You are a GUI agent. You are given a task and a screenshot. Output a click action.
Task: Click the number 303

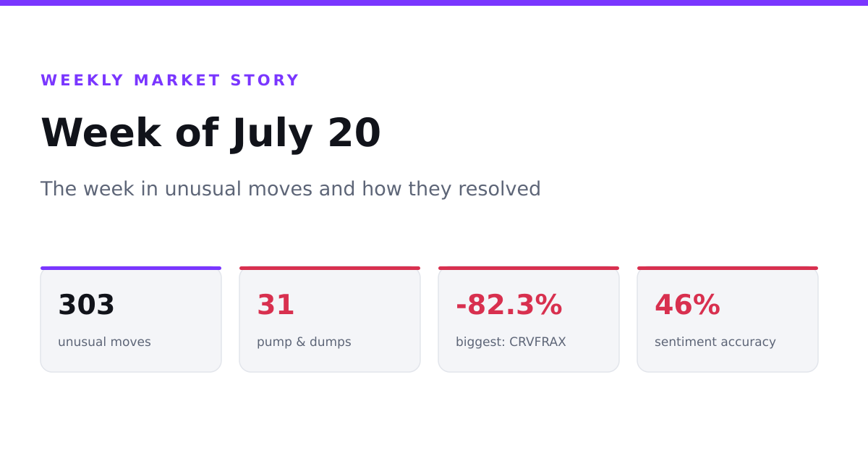tap(86, 305)
